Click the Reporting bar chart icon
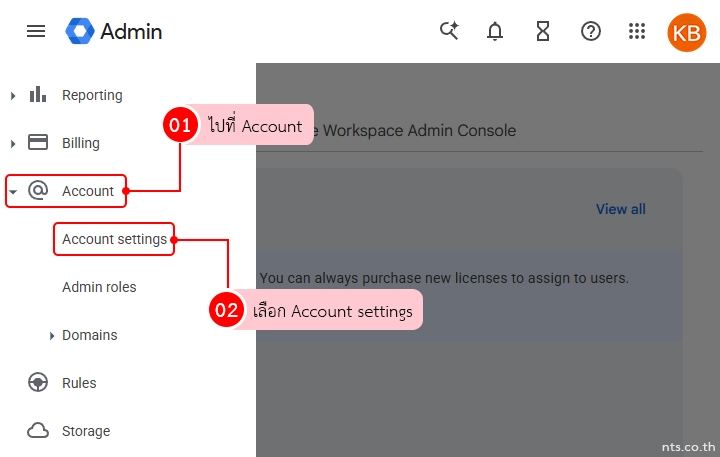Screen dimensions: 720x457 coord(38,95)
